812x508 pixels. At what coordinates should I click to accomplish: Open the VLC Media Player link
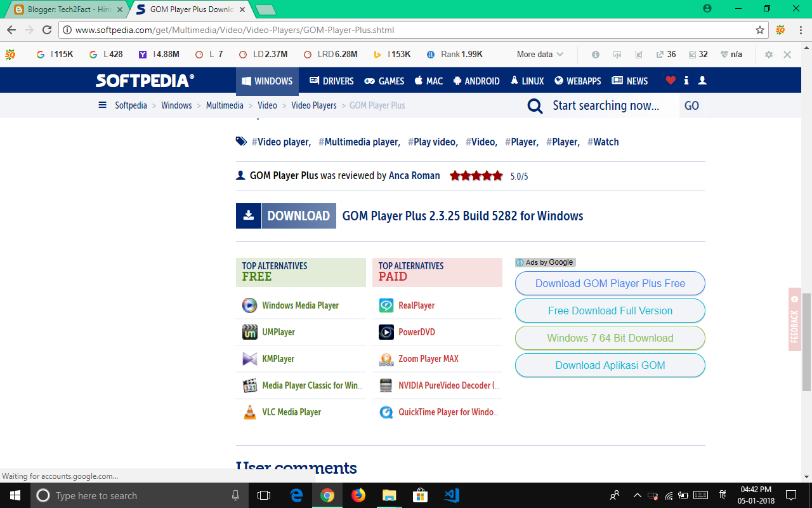click(292, 412)
